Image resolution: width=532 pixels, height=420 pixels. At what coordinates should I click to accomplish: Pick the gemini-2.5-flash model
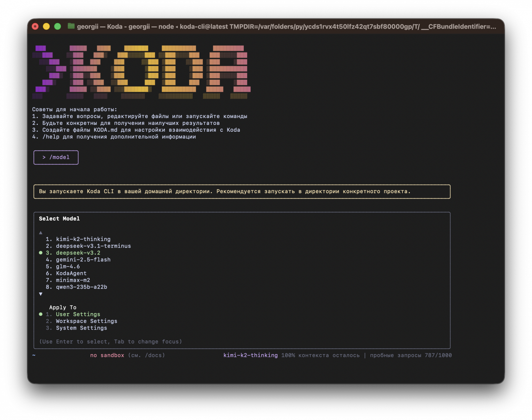click(83, 260)
